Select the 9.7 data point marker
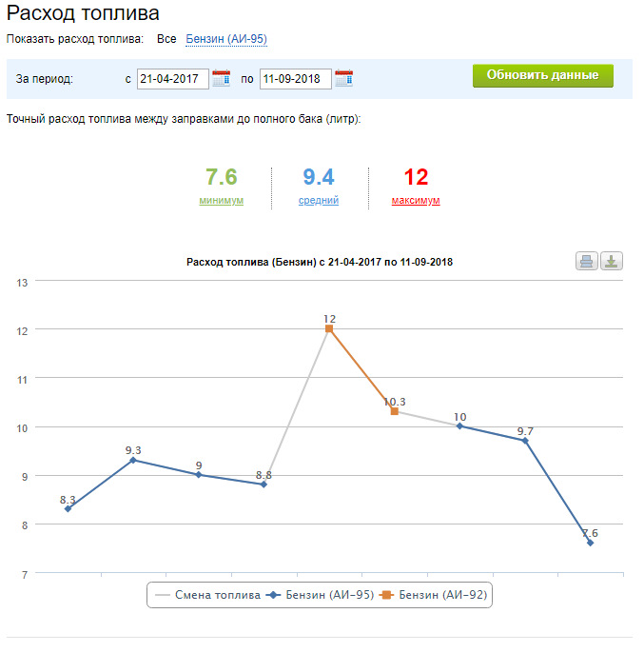The height and width of the screenshot is (653, 644). point(525,441)
